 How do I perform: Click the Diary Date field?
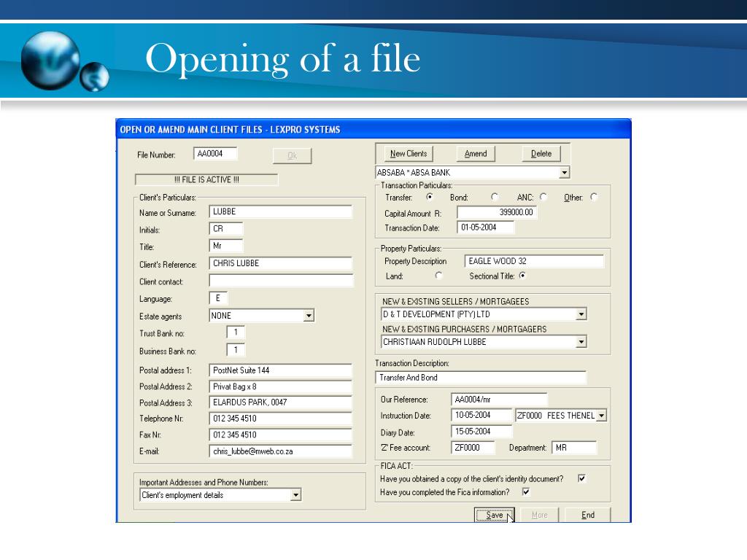point(481,432)
